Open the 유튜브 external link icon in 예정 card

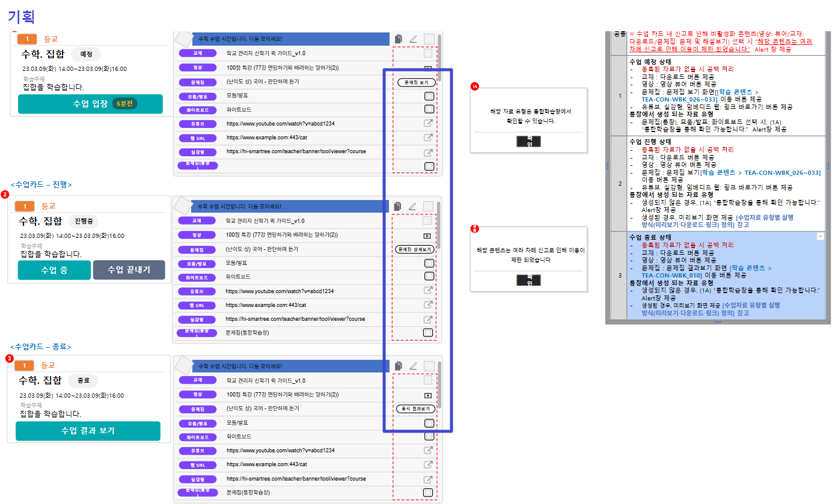coord(429,123)
